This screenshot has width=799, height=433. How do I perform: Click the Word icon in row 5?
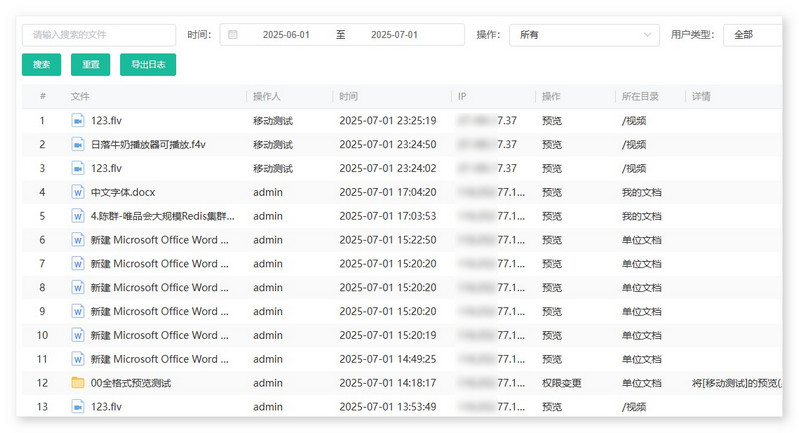click(77, 216)
